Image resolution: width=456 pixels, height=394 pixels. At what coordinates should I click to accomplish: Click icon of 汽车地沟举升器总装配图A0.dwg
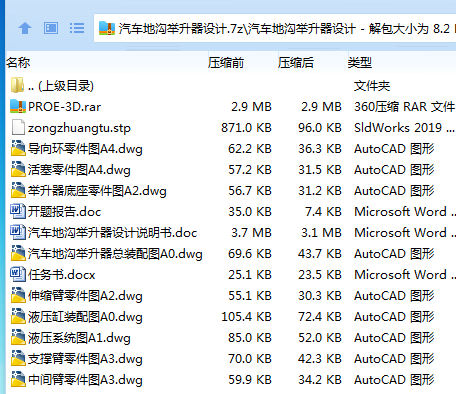click(x=18, y=253)
